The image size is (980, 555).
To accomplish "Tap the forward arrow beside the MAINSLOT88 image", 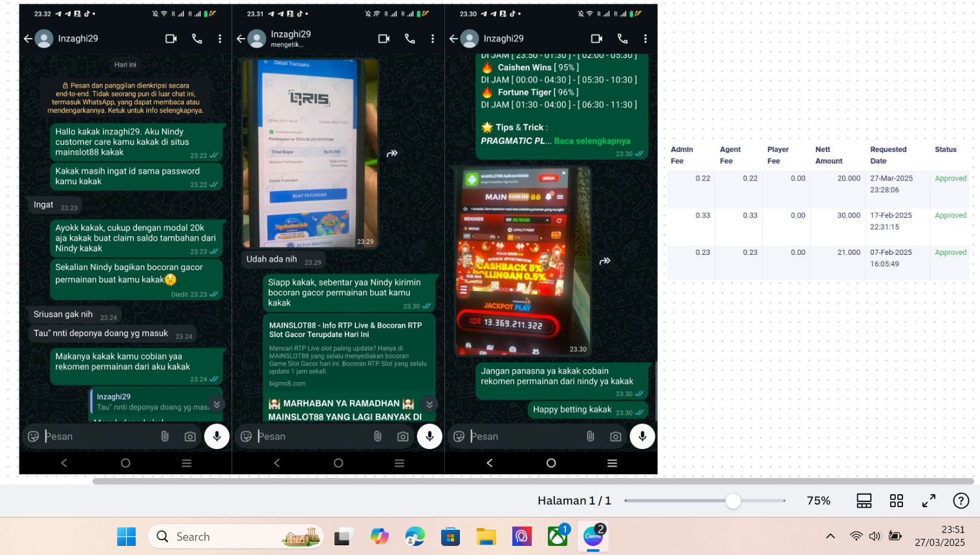I will (605, 261).
